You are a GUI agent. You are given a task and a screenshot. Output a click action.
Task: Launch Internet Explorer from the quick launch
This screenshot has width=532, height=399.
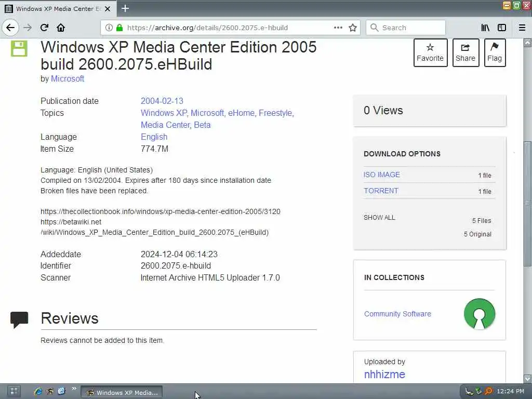[x=38, y=391]
